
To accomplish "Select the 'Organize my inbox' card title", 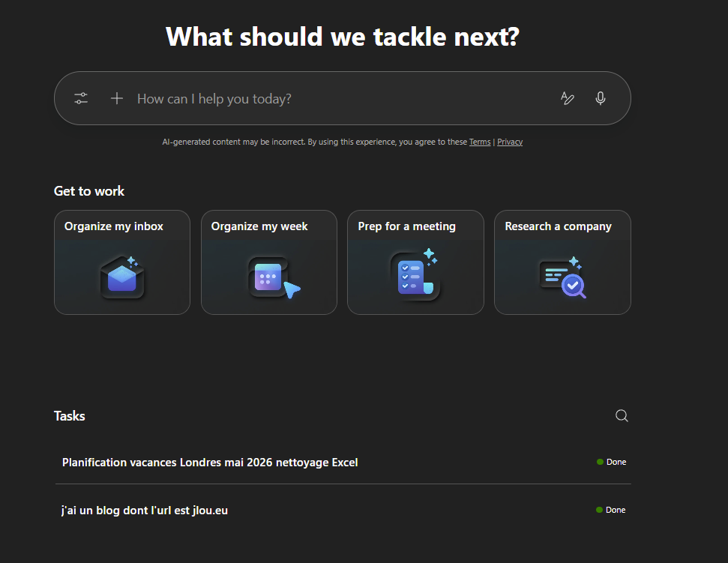I will pos(114,226).
